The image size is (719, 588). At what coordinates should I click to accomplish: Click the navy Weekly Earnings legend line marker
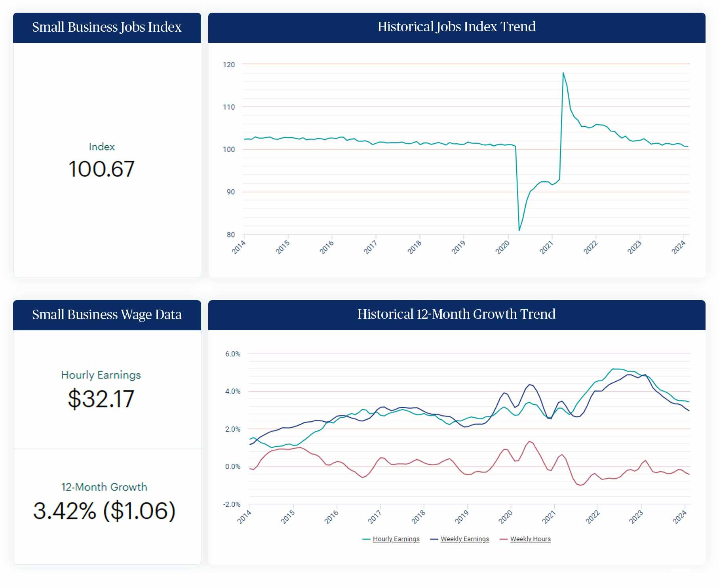point(434,539)
